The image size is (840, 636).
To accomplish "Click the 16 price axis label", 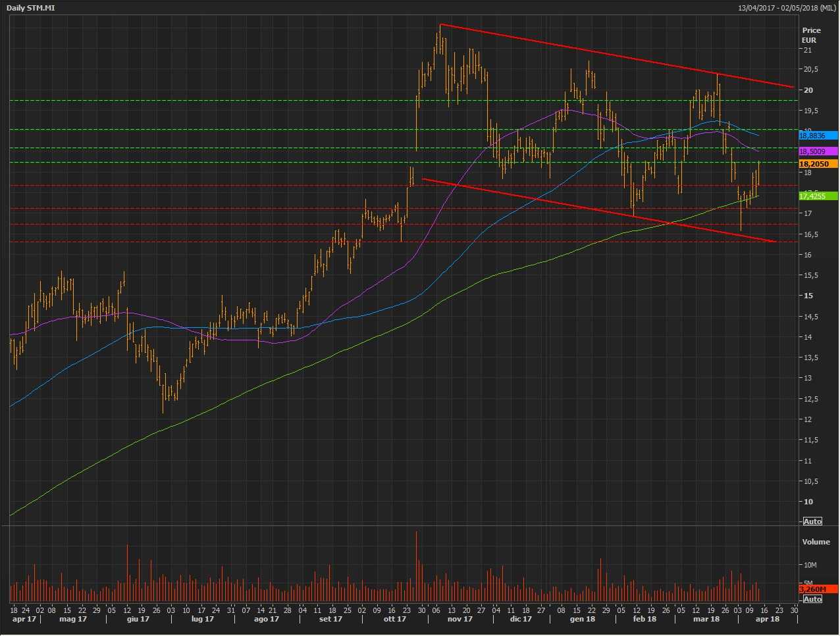I will click(x=807, y=255).
